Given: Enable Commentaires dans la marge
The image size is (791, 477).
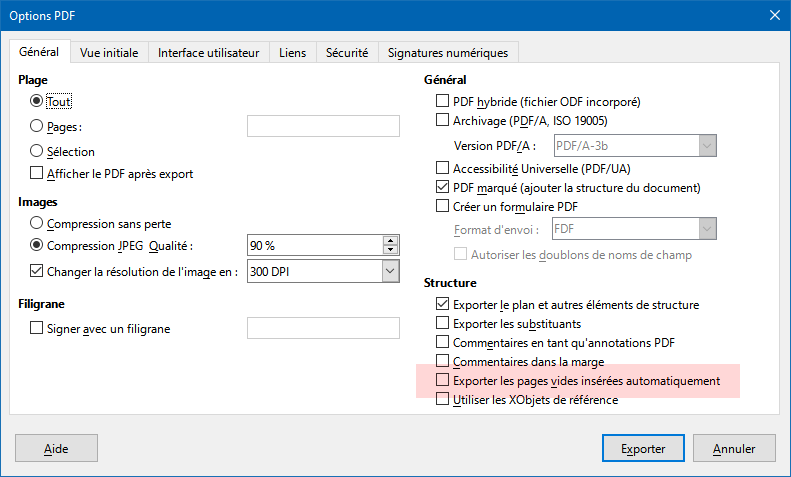Looking at the screenshot, I should pos(442,361).
